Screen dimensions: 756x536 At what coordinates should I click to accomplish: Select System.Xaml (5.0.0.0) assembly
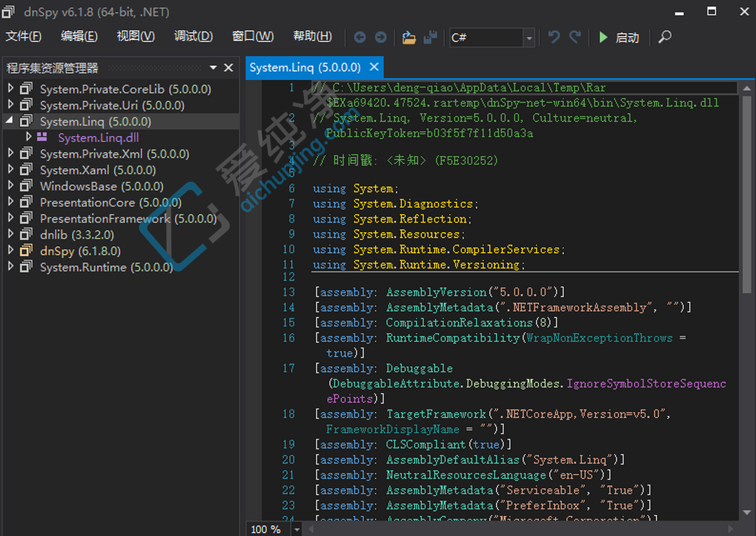coord(98,171)
